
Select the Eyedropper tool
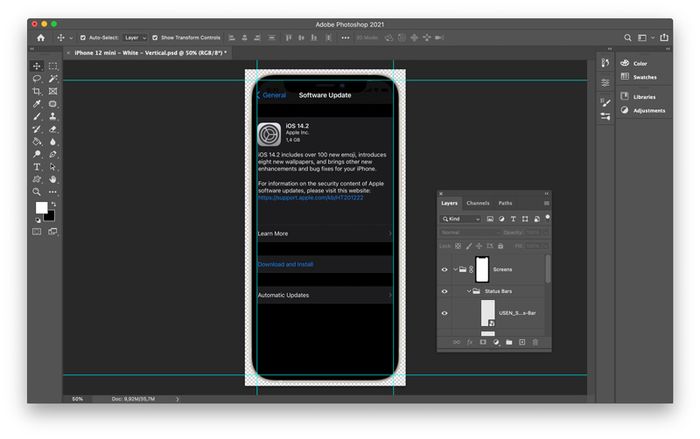pyautogui.click(x=37, y=104)
